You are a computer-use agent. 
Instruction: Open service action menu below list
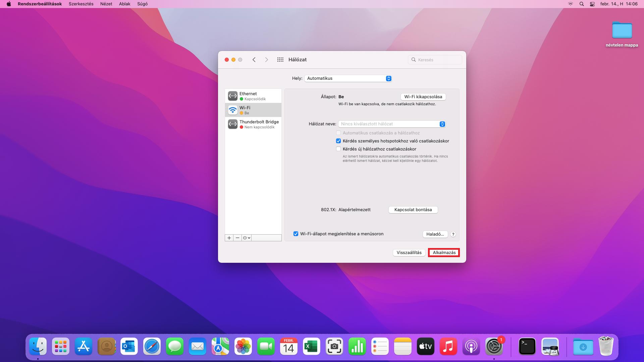(x=247, y=238)
